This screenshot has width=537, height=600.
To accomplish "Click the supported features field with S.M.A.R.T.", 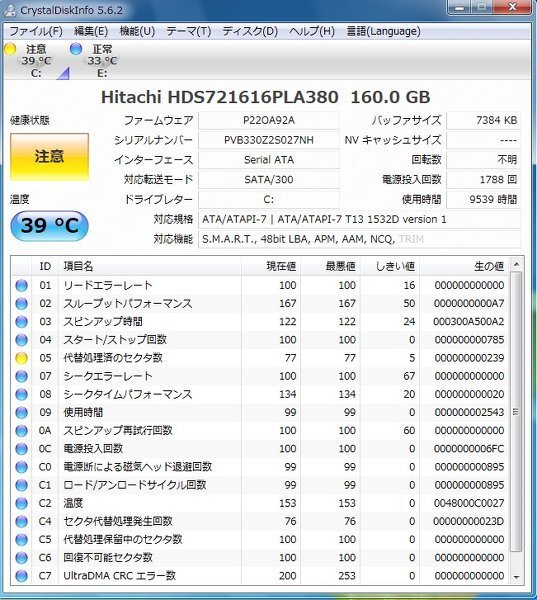I will [x=359, y=240].
